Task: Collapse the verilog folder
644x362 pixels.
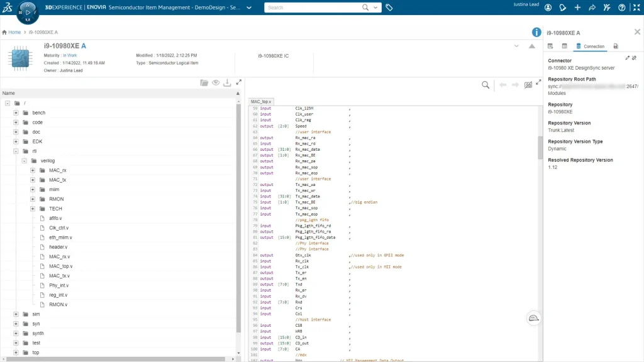Action: tap(25, 160)
